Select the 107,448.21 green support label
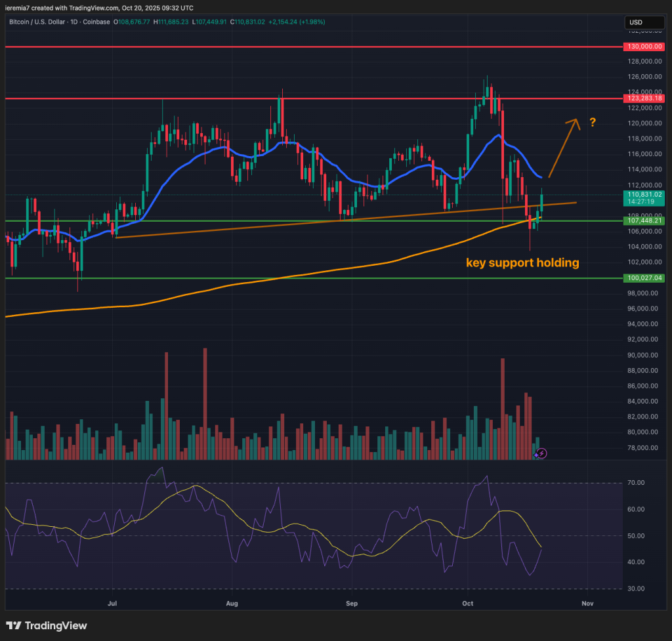Viewport: 672px width, 641px height. coord(643,221)
